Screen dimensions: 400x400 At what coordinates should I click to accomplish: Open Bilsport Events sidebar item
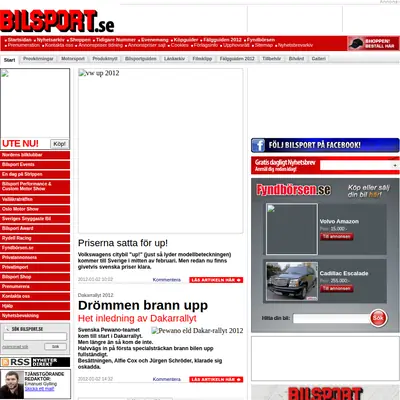tap(35, 165)
